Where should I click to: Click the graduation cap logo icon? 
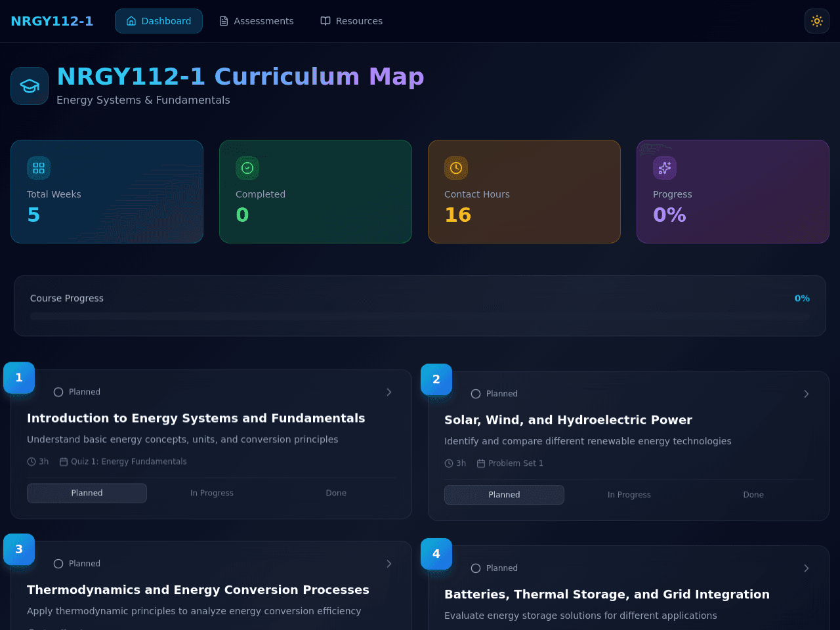pos(30,86)
